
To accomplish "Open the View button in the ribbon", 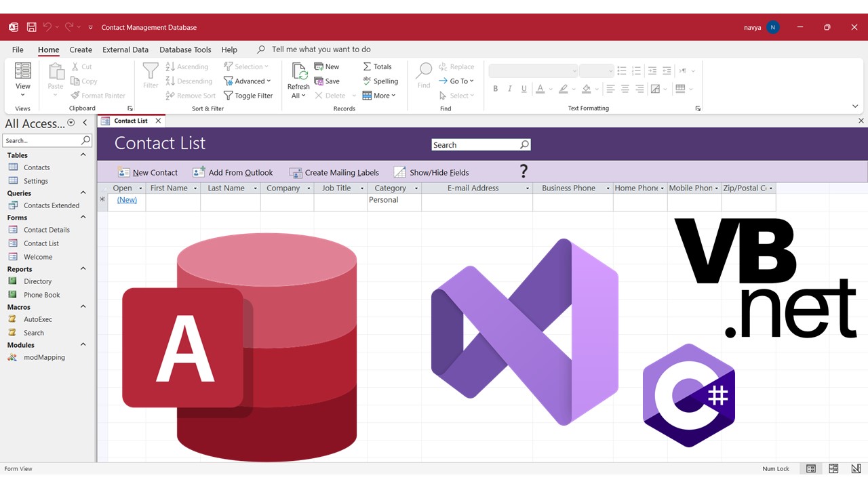I will tap(23, 78).
